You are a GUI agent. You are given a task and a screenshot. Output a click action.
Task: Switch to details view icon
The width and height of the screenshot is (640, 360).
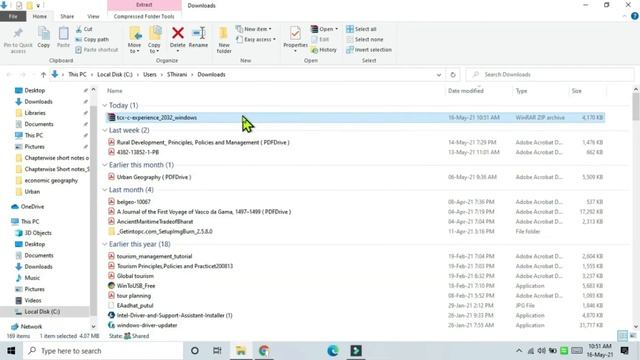click(622, 336)
